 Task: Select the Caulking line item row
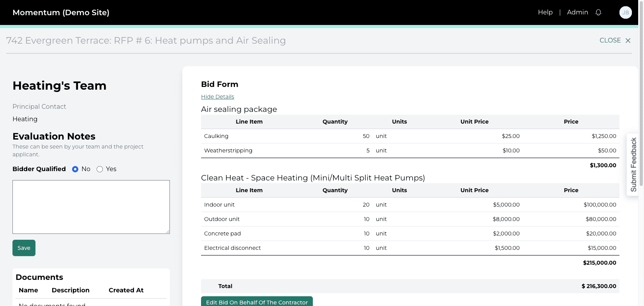click(410, 136)
